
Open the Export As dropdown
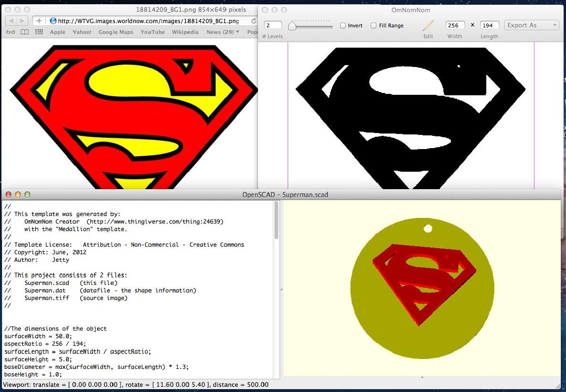coord(532,25)
